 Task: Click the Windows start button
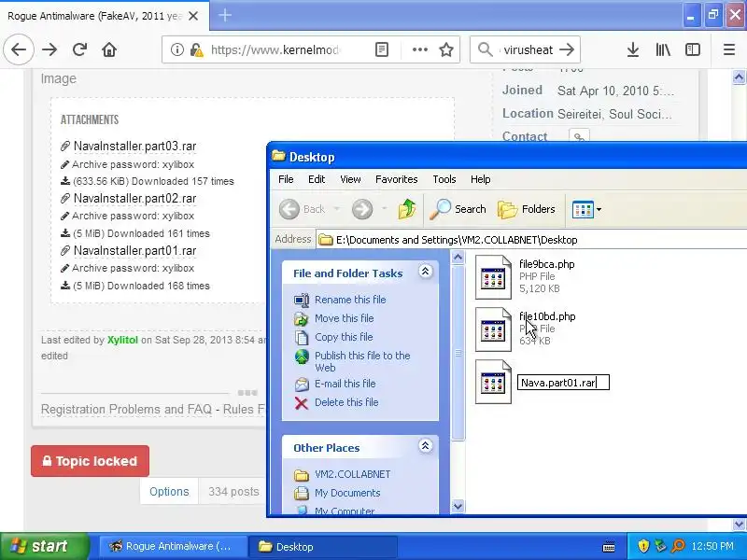[44, 546]
